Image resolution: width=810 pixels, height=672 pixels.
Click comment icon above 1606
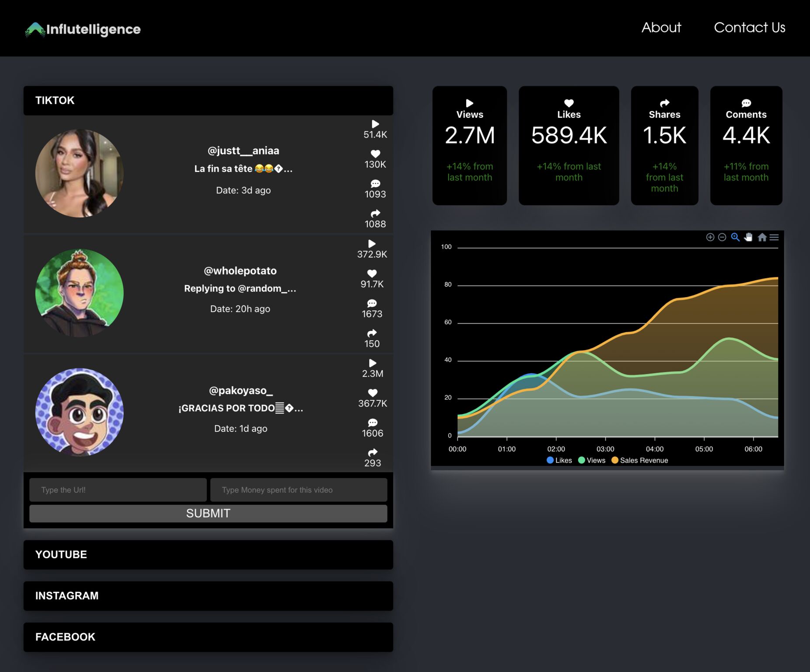(373, 423)
